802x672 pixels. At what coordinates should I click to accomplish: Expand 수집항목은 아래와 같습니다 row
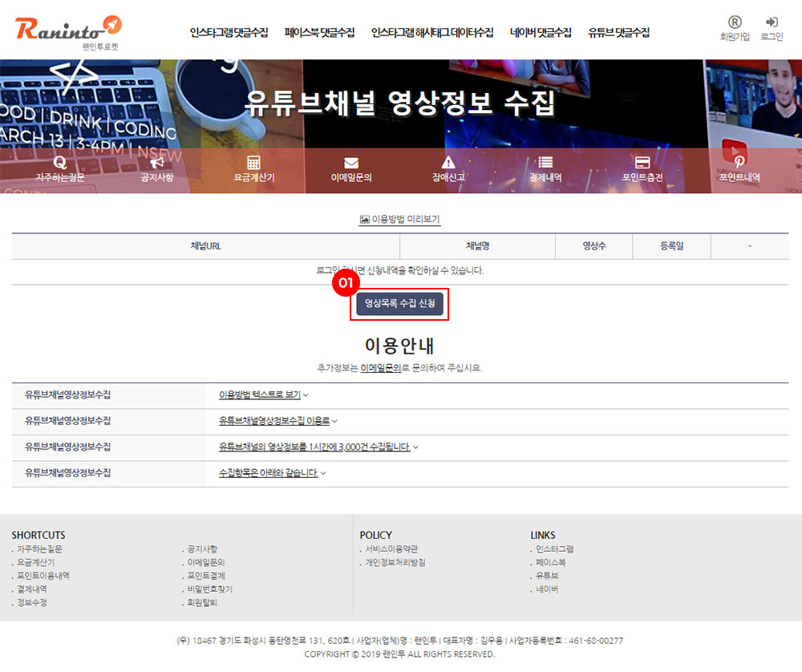coord(272,473)
